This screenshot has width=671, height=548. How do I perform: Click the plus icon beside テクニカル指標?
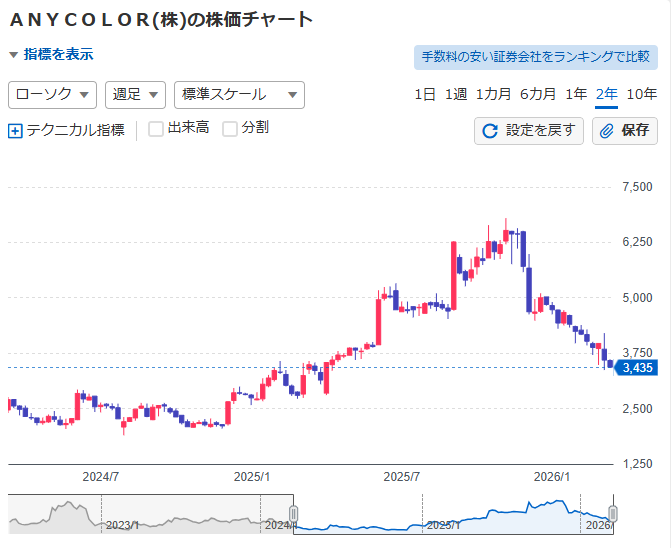[x=15, y=130]
